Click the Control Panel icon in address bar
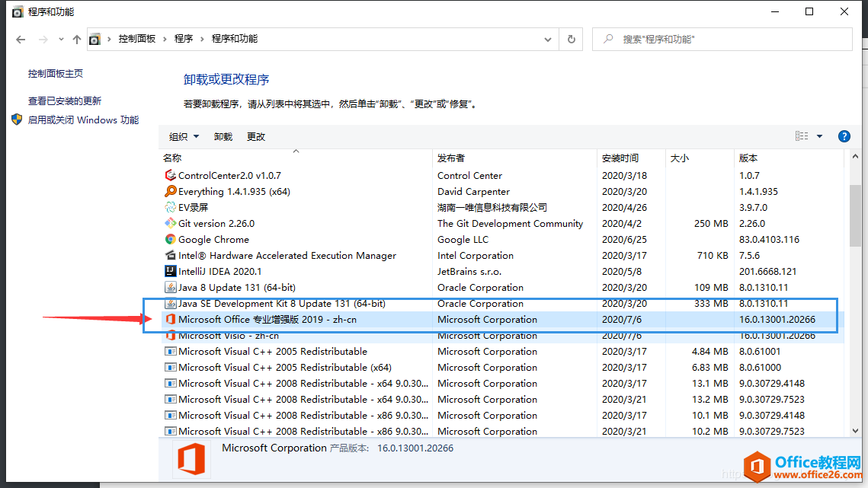868x488 pixels. tap(95, 40)
